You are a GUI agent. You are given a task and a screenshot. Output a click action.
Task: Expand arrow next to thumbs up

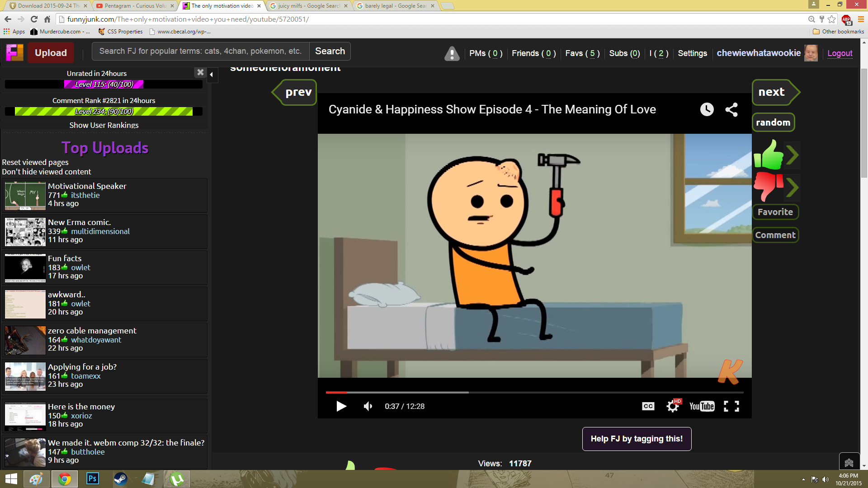point(792,155)
